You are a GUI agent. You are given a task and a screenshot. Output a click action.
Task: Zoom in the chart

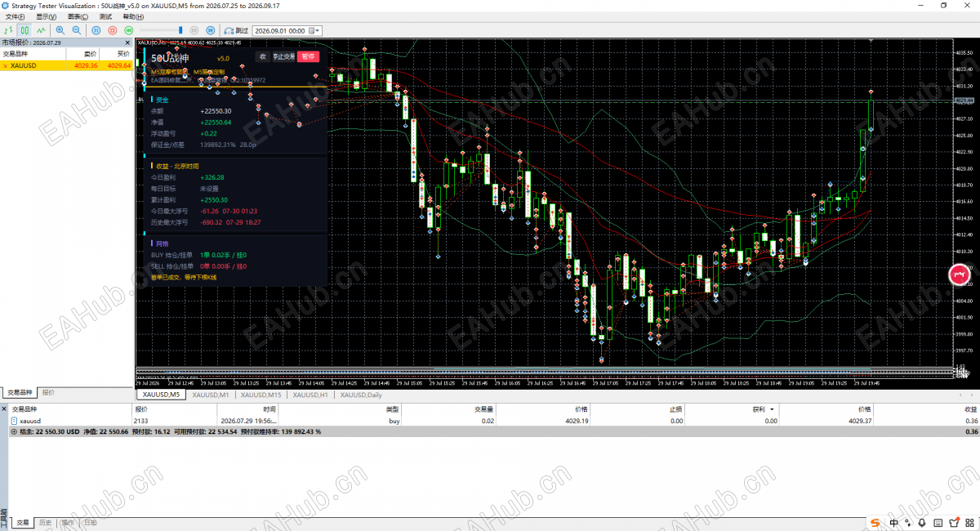click(60, 30)
